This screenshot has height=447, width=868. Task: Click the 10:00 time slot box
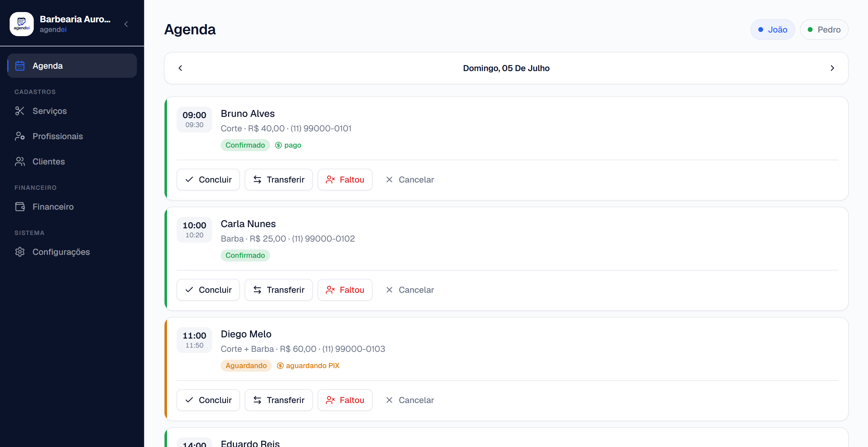194,230
